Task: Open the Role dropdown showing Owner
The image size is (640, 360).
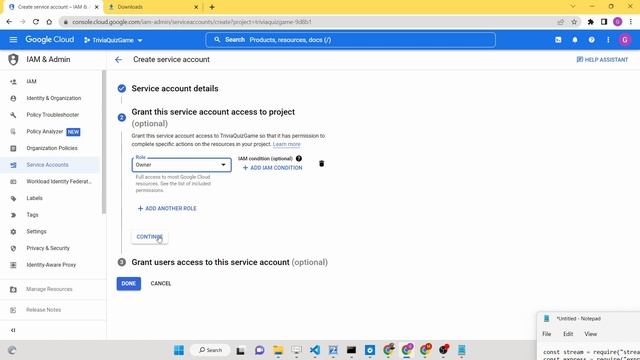Action: click(182, 165)
